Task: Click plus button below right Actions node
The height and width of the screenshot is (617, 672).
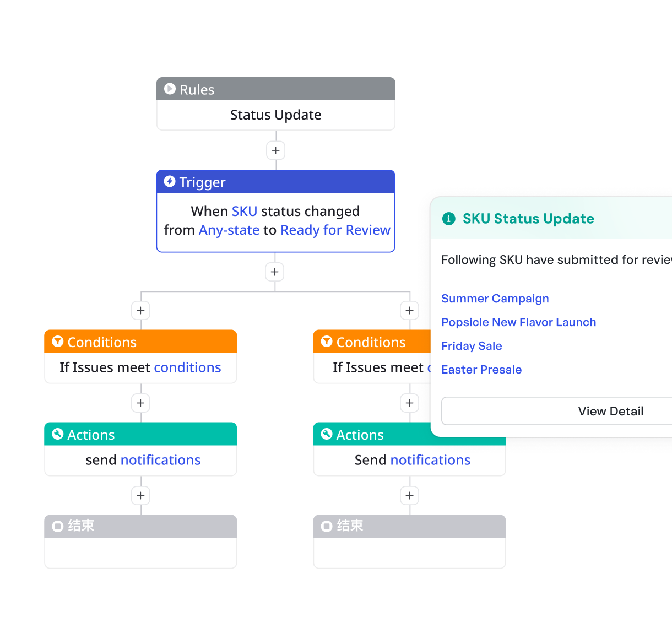Action: point(409,496)
